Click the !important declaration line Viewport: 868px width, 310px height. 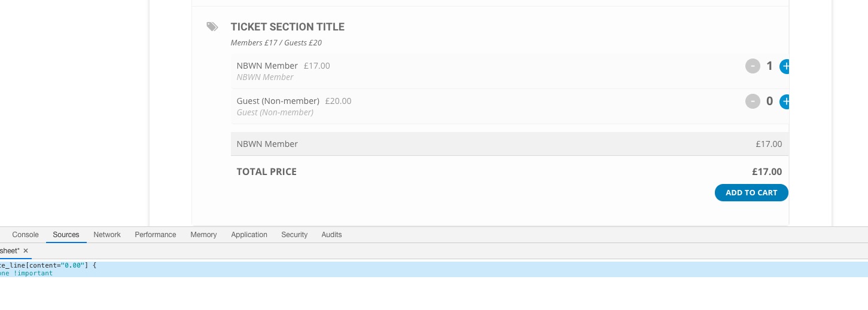coord(27,273)
